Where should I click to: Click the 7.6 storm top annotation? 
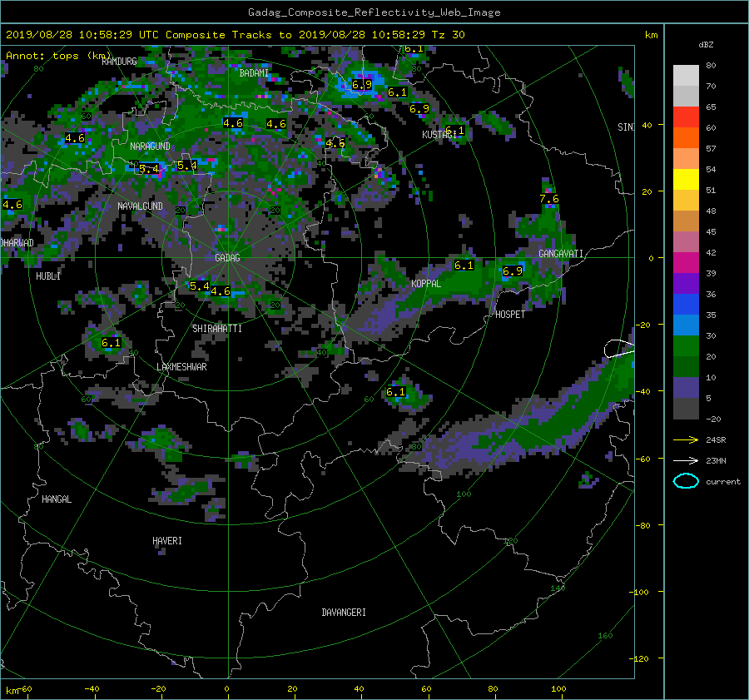point(549,199)
